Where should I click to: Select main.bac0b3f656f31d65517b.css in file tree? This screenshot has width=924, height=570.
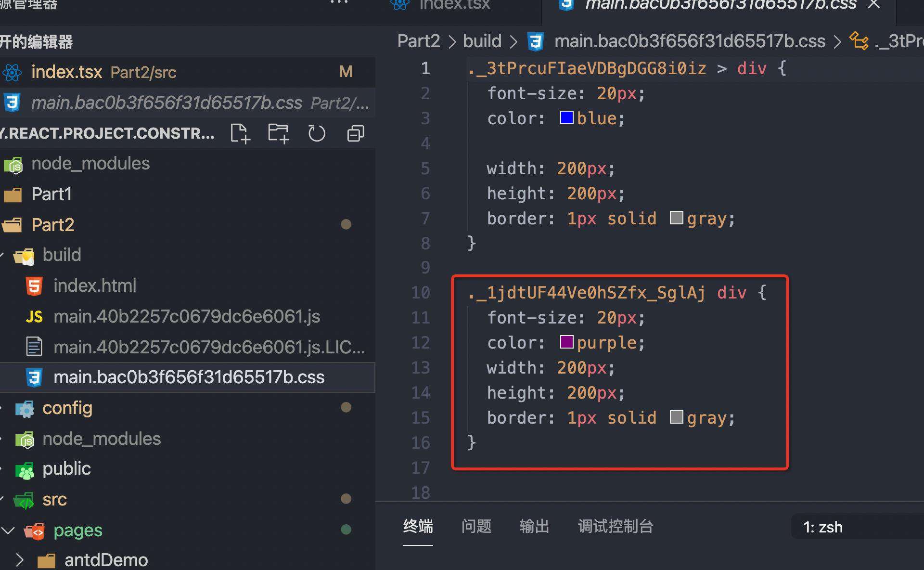coord(188,377)
